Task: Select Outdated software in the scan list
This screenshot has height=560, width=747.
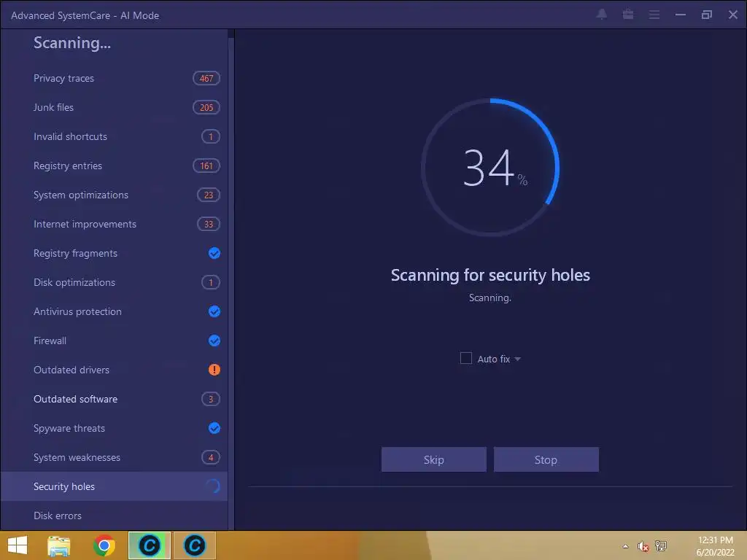Action: 115,399
